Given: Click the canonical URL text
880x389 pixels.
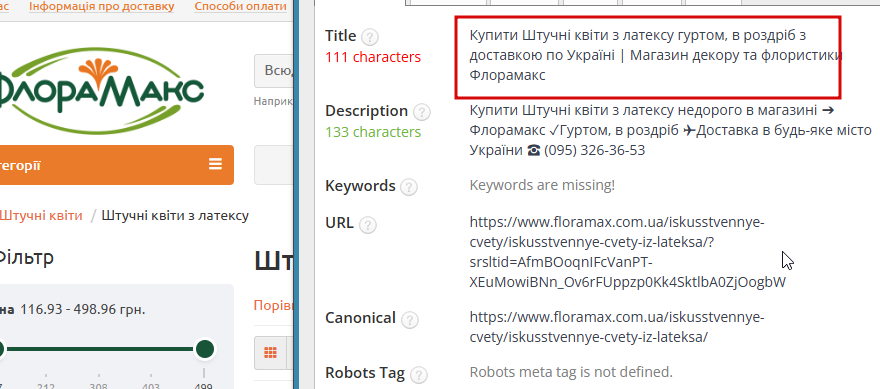Looking at the screenshot, I should coord(617,327).
